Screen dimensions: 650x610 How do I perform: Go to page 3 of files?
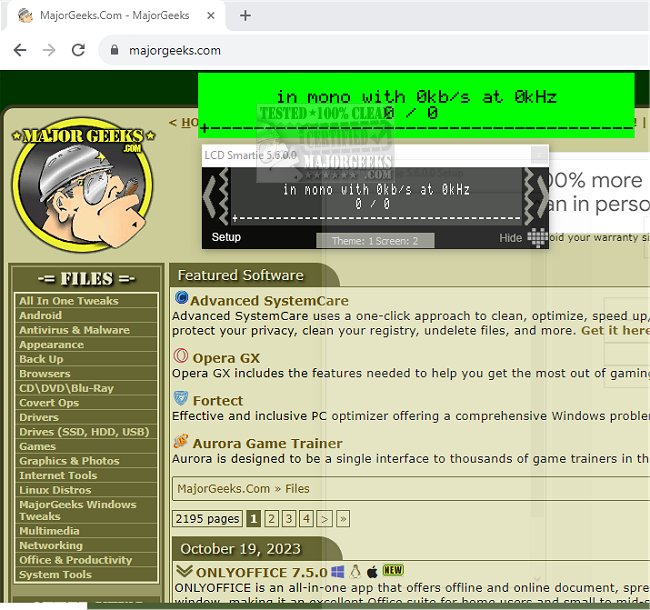[x=289, y=518]
